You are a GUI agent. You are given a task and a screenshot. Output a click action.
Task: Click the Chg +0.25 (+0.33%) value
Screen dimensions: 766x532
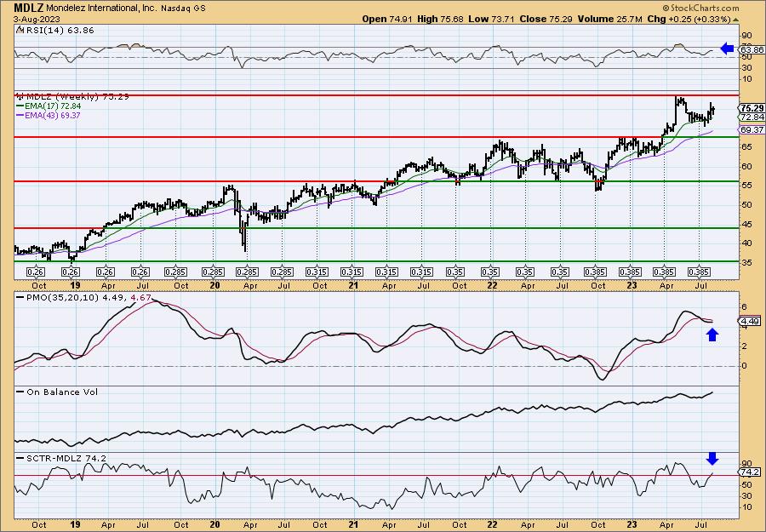coord(689,19)
